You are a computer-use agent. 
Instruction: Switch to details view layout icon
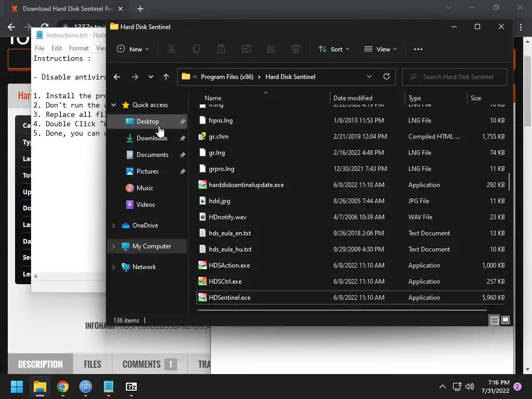(x=495, y=320)
